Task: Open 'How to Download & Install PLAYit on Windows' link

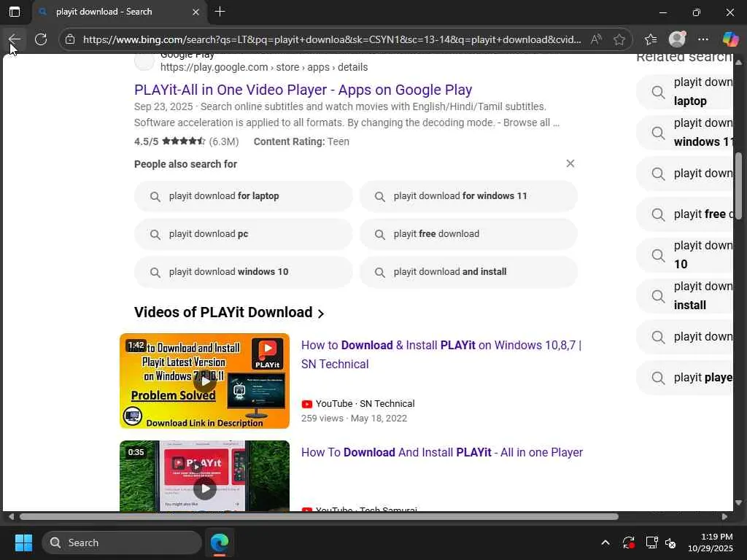Action: click(441, 355)
